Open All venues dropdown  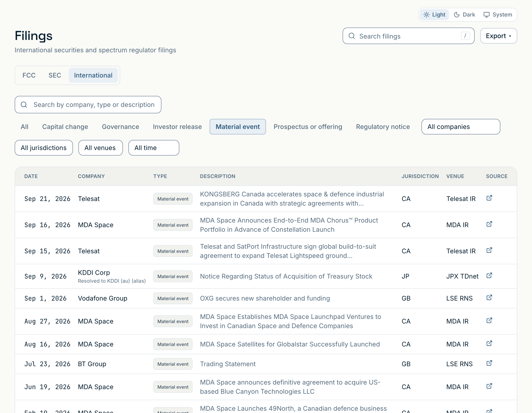point(100,148)
